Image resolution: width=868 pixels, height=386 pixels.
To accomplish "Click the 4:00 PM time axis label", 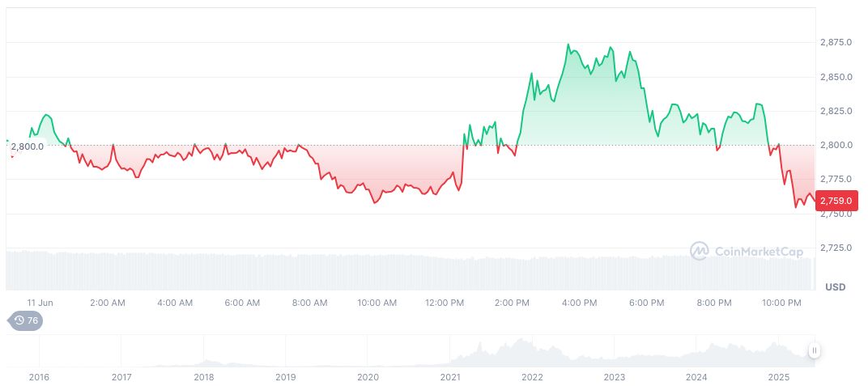I will coord(579,303).
